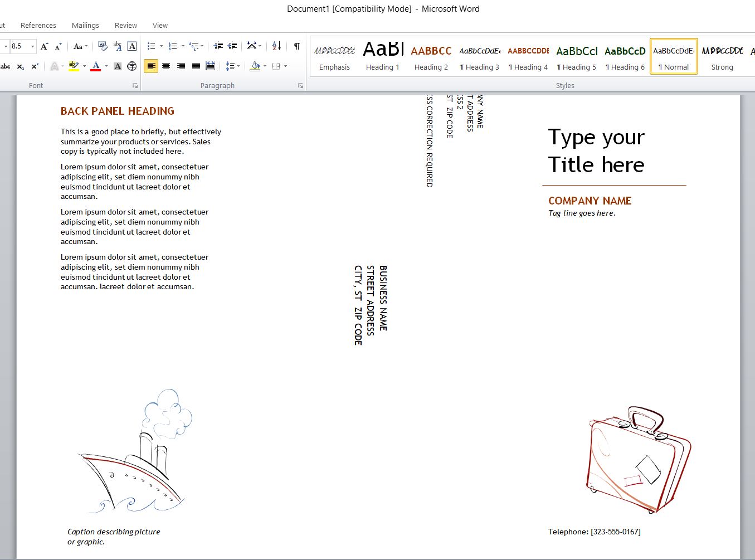Toggle Show/Hide paragraph marks
The width and height of the screenshot is (755, 560).
point(296,46)
